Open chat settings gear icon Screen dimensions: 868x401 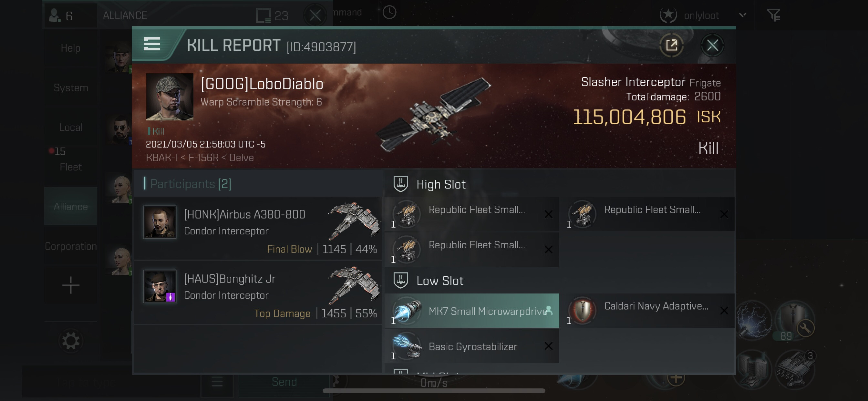pyautogui.click(x=71, y=341)
